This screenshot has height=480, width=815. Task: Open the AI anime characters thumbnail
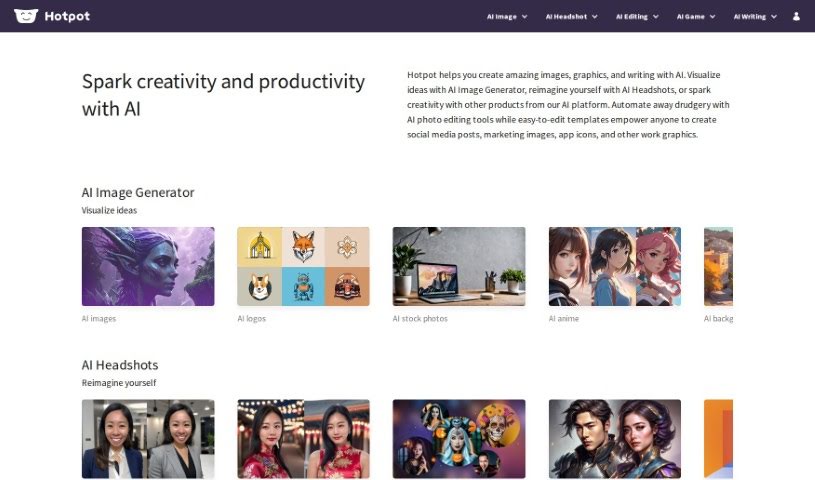(x=615, y=266)
